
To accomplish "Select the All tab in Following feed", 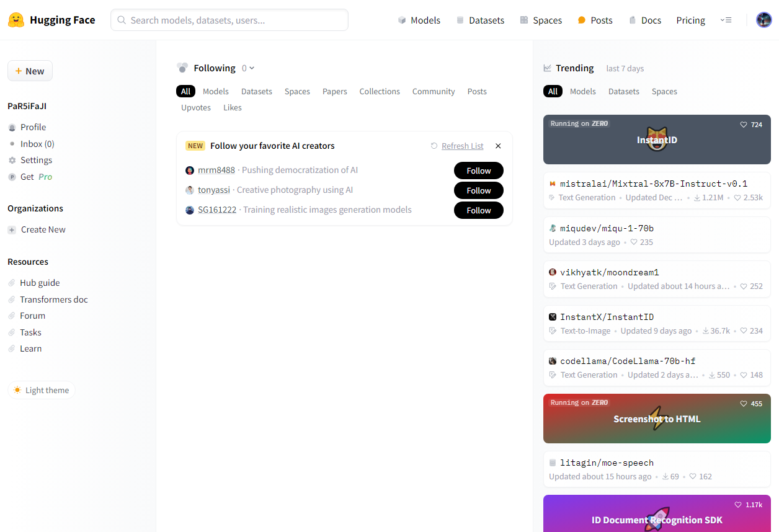I will click(185, 91).
